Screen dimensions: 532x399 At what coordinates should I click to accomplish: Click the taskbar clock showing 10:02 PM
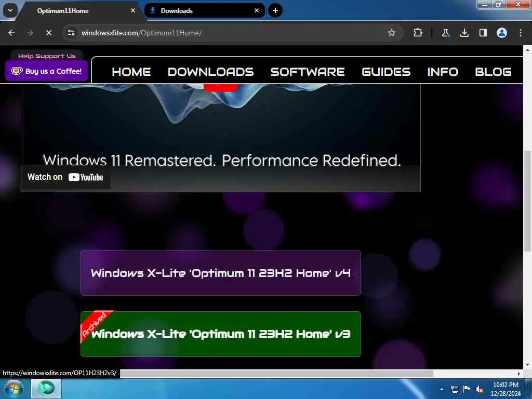[x=506, y=389]
